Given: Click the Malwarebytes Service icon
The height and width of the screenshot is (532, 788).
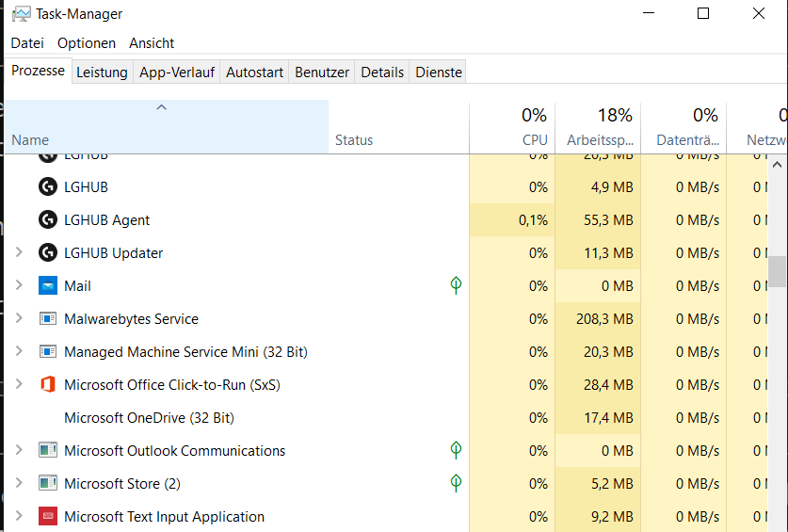Looking at the screenshot, I should 48,318.
